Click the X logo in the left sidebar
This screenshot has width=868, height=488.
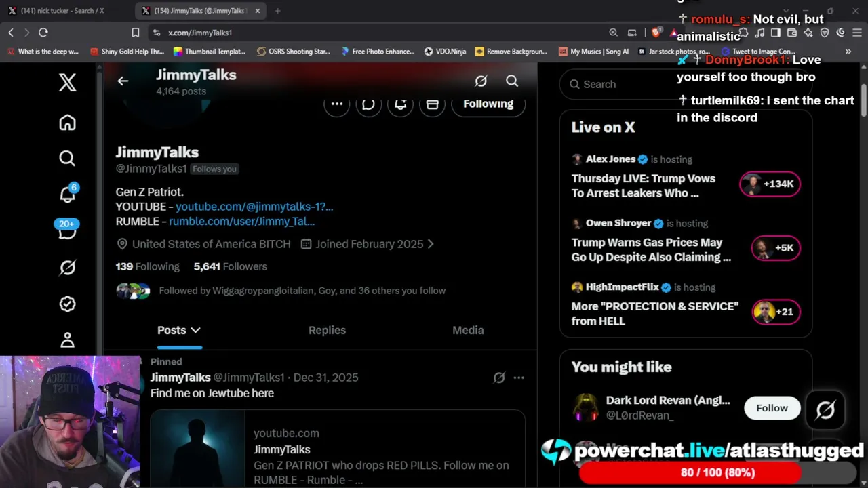pos(67,83)
